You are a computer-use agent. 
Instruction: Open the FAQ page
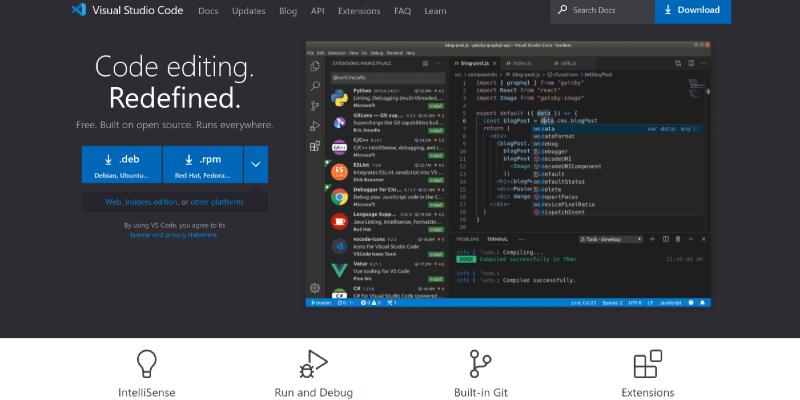(402, 10)
